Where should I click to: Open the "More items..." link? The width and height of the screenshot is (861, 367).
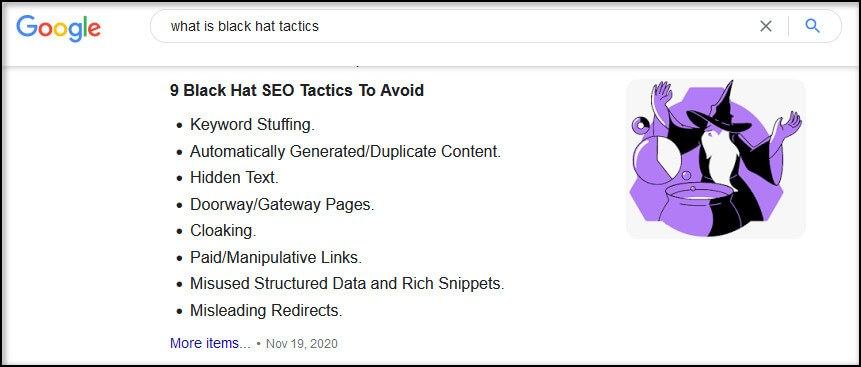point(210,343)
